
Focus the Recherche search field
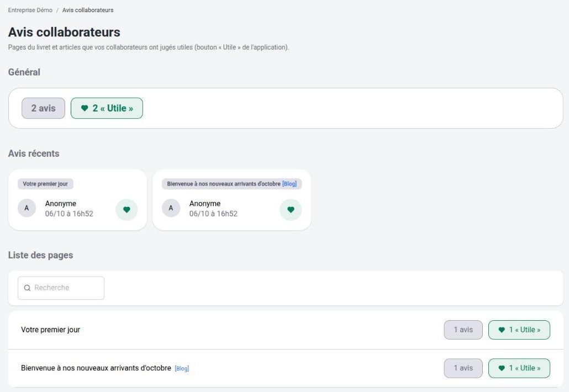[61, 288]
